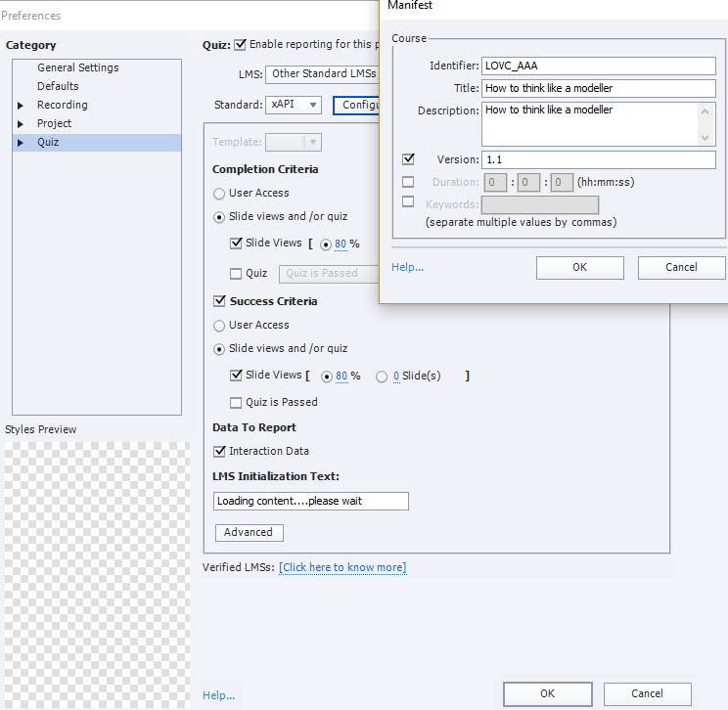Screen dimensions: 728x710
Task: Select User Access under Completion Criteria
Action: click(219, 194)
